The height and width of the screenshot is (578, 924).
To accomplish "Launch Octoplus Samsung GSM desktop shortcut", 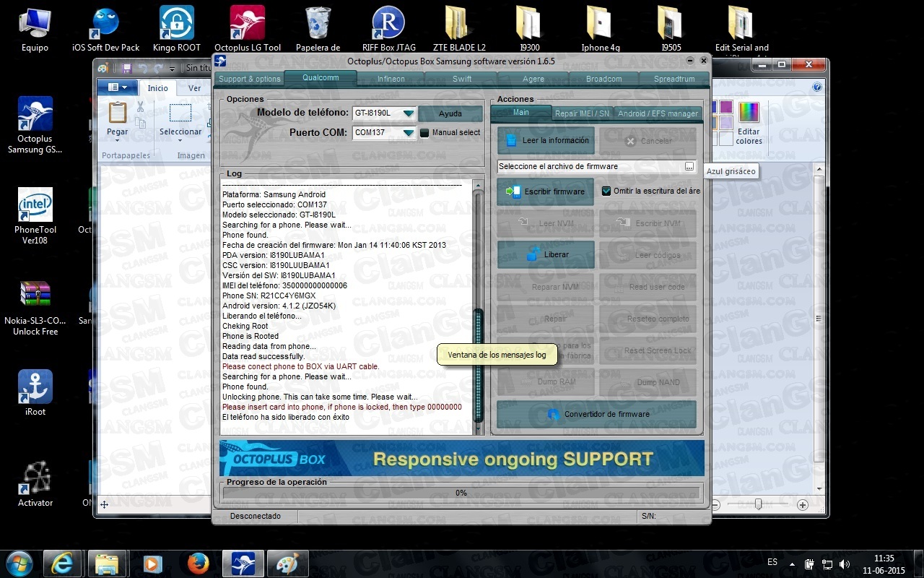I will 35,125.
